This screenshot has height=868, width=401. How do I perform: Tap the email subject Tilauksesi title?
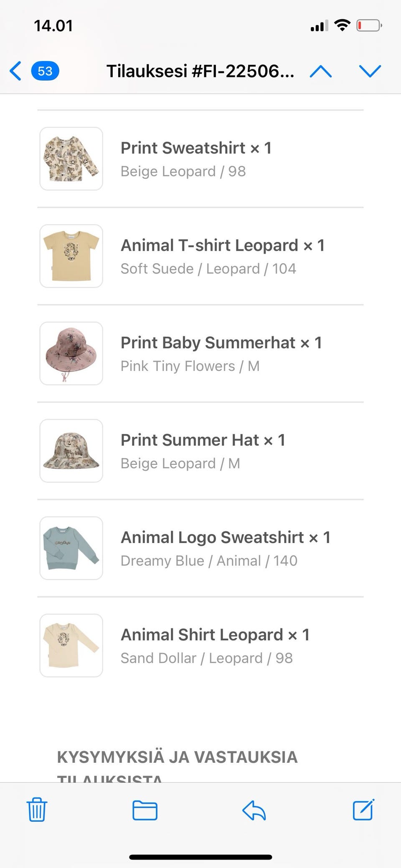click(x=200, y=71)
